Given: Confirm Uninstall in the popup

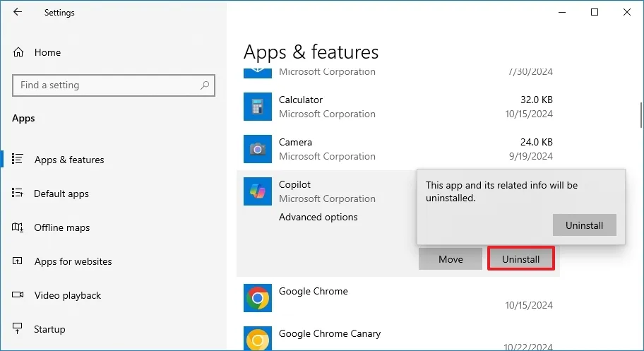Looking at the screenshot, I should click(585, 225).
